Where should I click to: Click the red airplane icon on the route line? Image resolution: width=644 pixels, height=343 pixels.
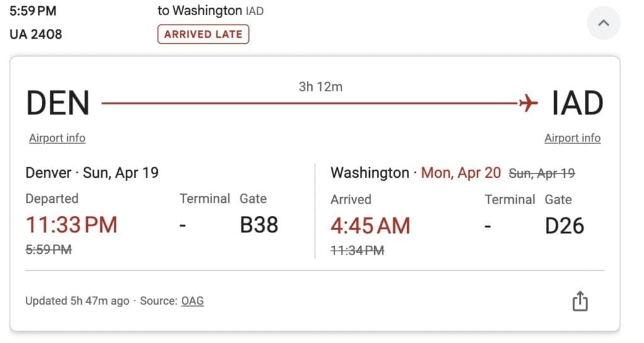pos(529,102)
